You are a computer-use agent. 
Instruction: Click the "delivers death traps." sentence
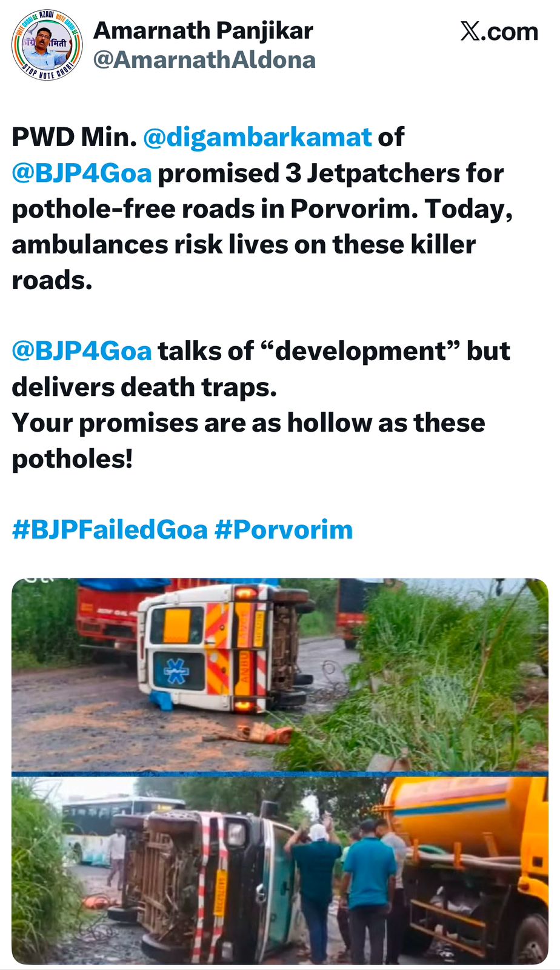coord(144,387)
